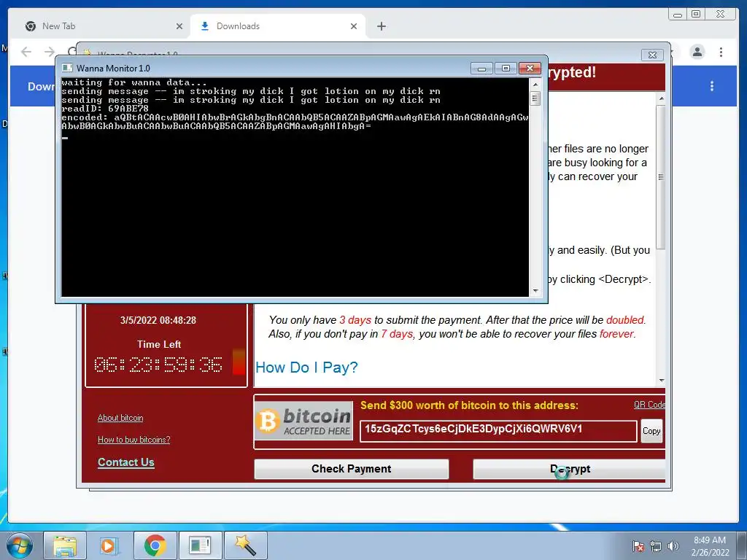Screen dimensions: 747x560
Task: Open Windows Media Player from the taskbar
Action: point(109,545)
